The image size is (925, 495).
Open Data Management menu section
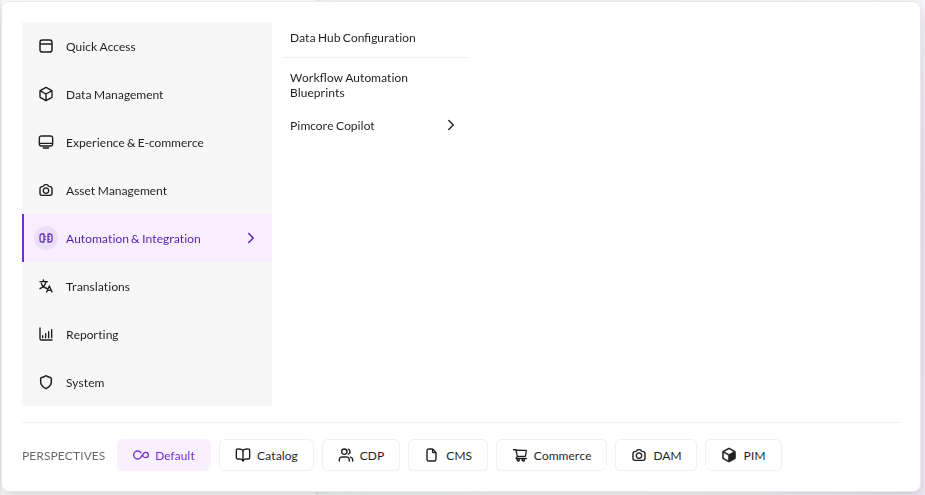(147, 94)
